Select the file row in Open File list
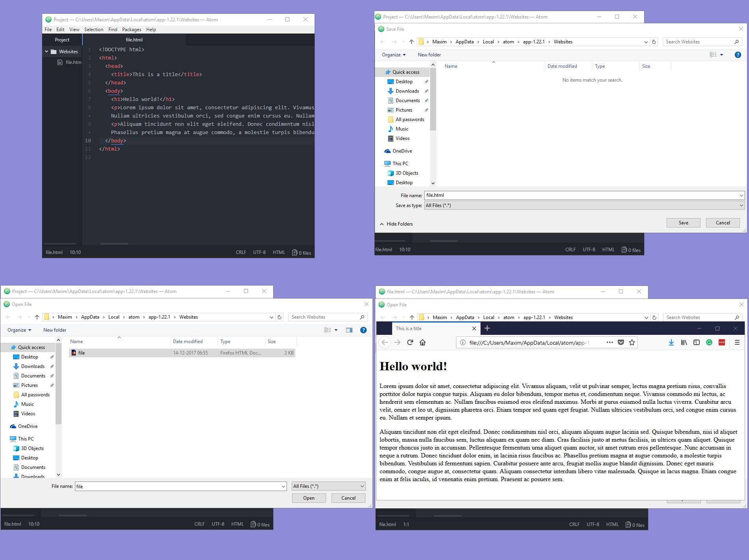 (182, 353)
